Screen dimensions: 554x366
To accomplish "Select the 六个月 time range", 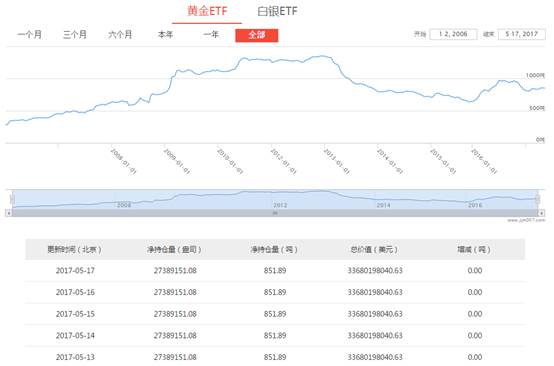I will coord(120,35).
